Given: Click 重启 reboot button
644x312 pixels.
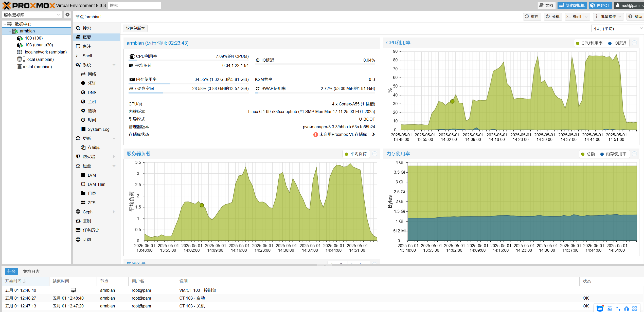Looking at the screenshot, I should [x=532, y=17].
